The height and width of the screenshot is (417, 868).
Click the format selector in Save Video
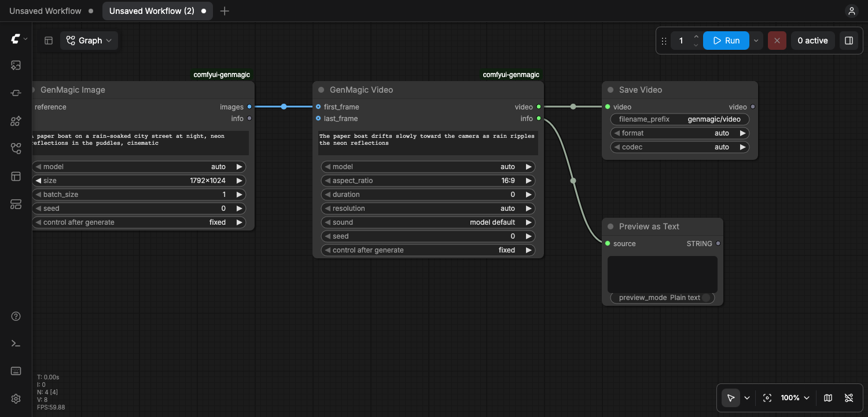click(680, 133)
